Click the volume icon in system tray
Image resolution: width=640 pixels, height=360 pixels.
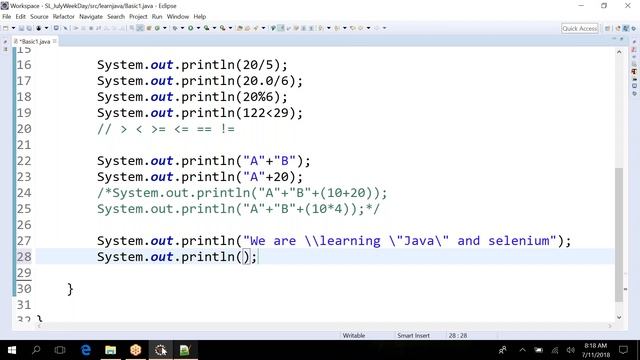571,350
